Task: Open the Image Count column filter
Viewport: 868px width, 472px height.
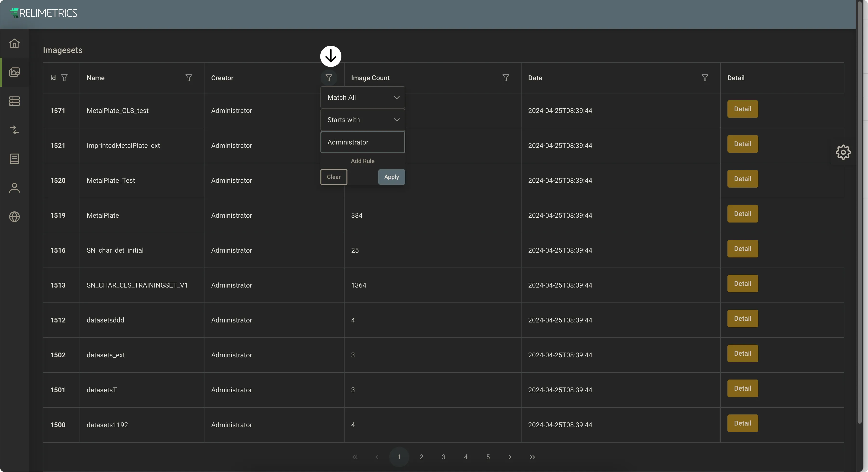Action: click(506, 78)
